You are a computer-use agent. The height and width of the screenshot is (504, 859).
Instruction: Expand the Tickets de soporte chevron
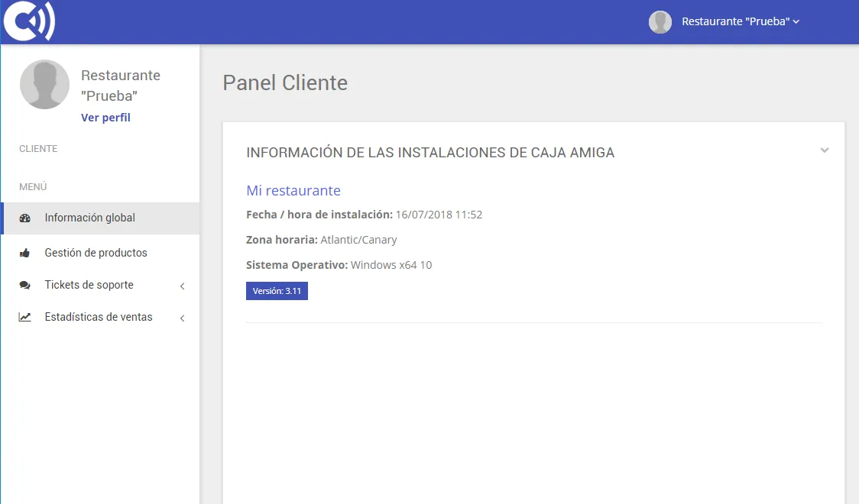pyautogui.click(x=183, y=286)
